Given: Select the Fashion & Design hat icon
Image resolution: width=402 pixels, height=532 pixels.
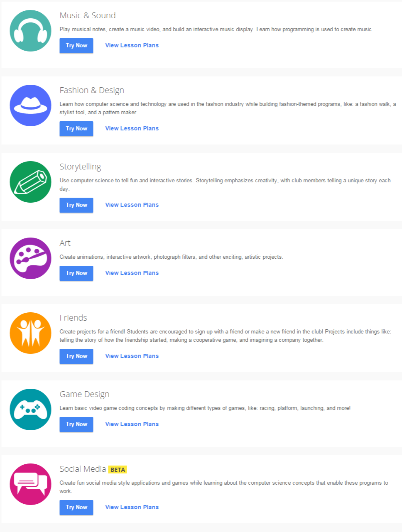Looking at the screenshot, I should point(30,105).
